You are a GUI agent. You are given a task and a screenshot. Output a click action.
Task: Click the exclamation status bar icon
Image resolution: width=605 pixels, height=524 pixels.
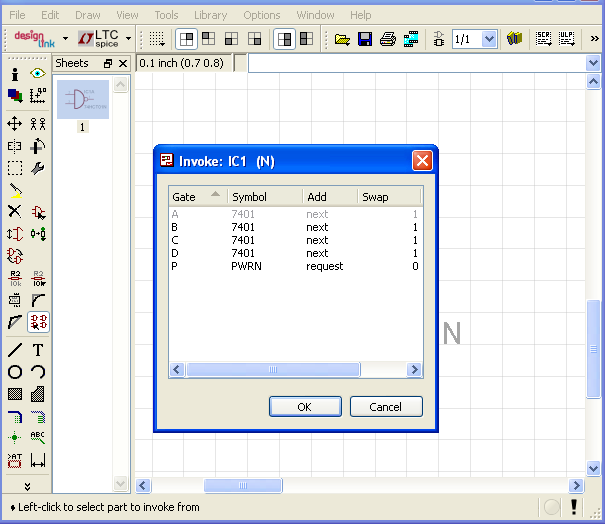pyautogui.click(x=574, y=507)
